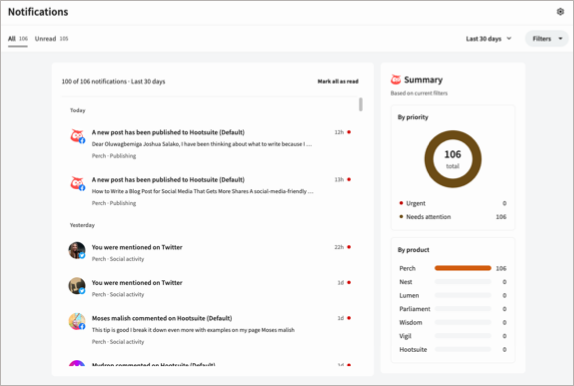Open 22h 'You were mentioned on Twitter'

click(210, 253)
